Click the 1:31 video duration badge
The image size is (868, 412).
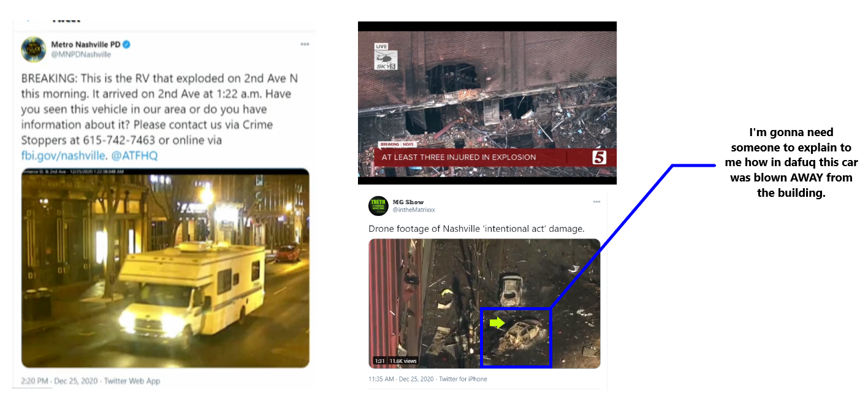(x=379, y=361)
